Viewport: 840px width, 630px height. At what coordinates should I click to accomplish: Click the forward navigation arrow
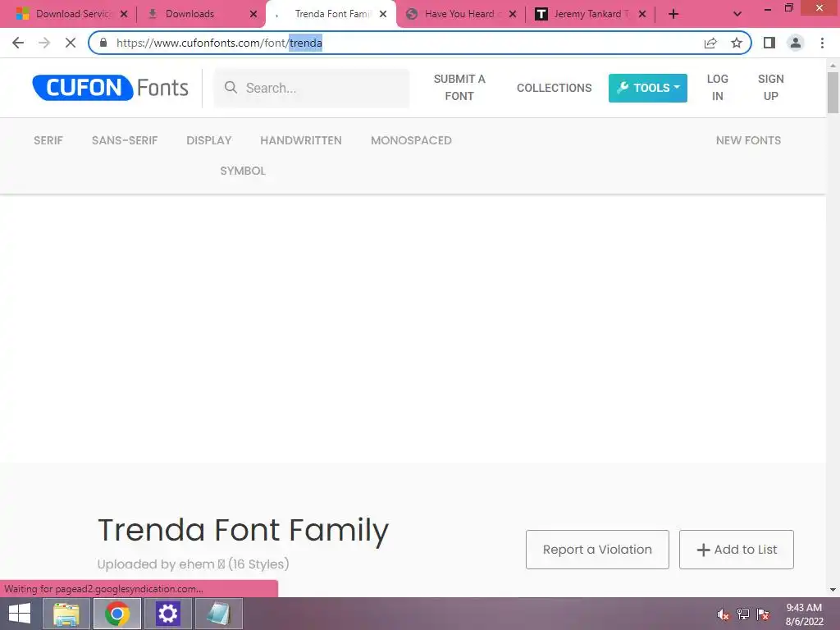coord(44,43)
